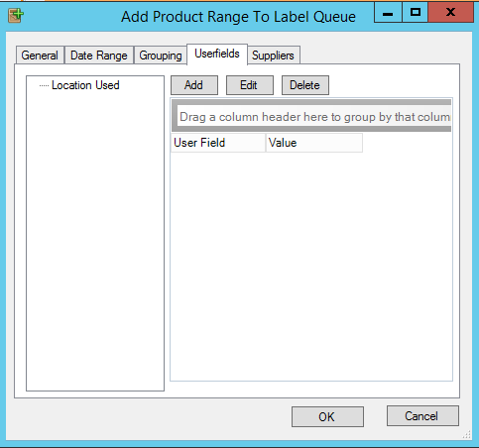Sort by the Value column header

[x=314, y=143]
